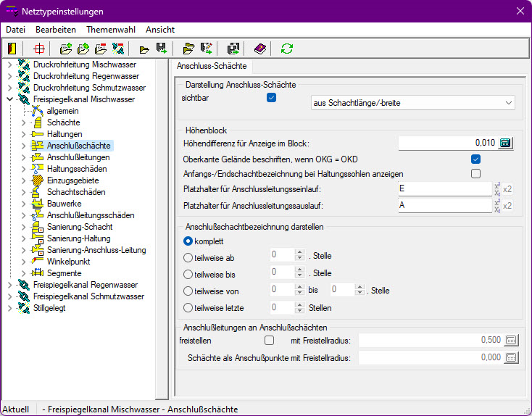532x416 pixels.
Task: Tick the freistellen checkbox
Action: click(270, 340)
